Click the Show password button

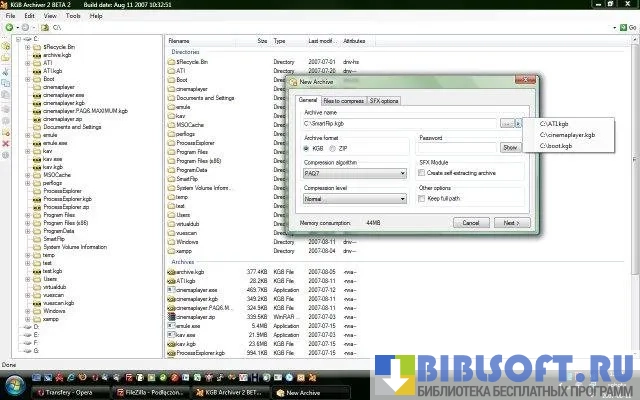[x=510, y=147]
